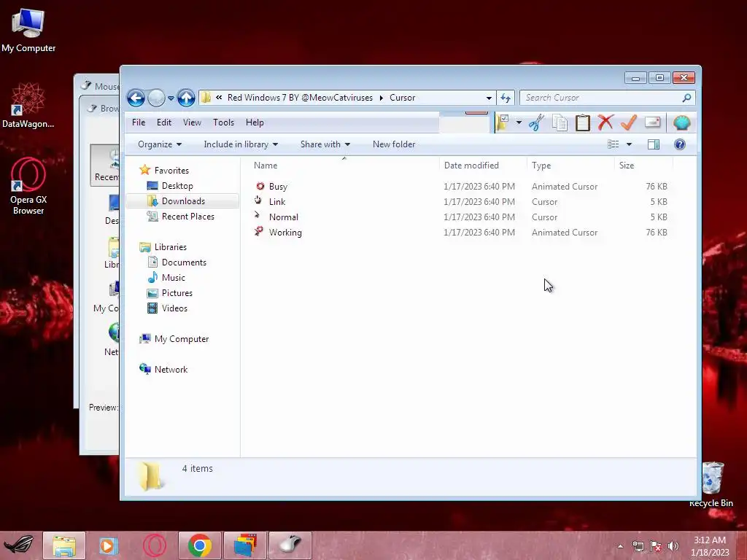Viewport: 747px width, 560px height.
Task: Click the Opera taskbar icon
Action: point(155,545)
